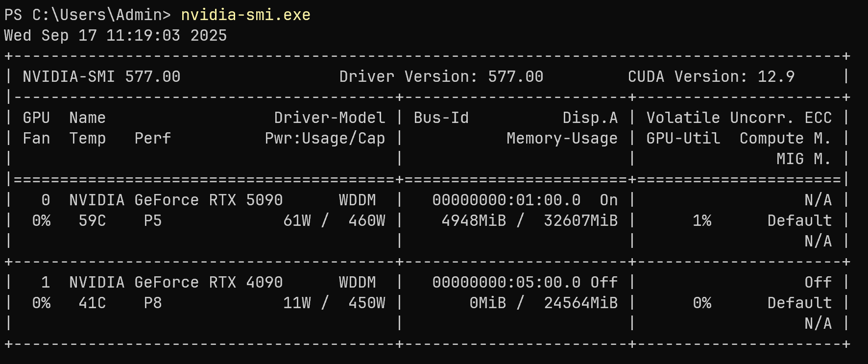The image size is (868, 364).
Task: Click the GPU-Util column header
Action: click(683, 138)
